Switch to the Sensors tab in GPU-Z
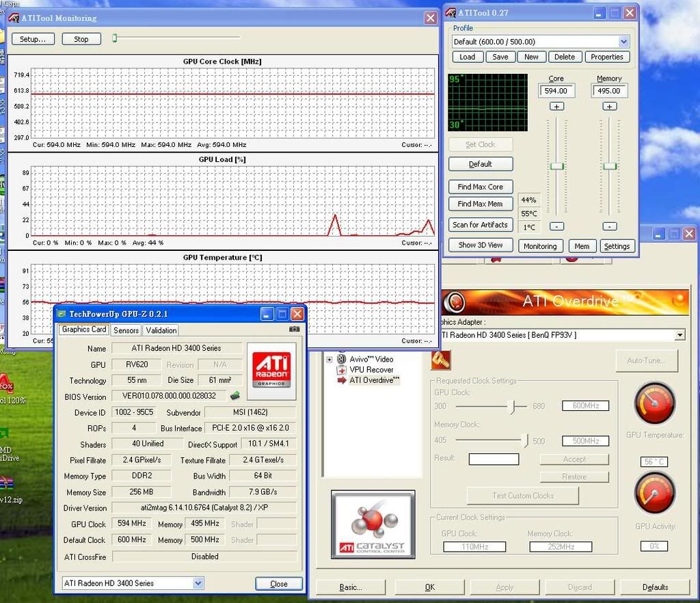This screenshot has width=700, height=603. tap(126, 330)
